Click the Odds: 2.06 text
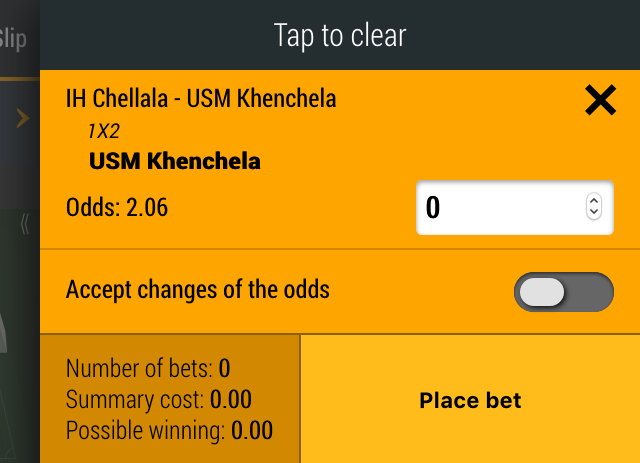 tap(117, 208)
